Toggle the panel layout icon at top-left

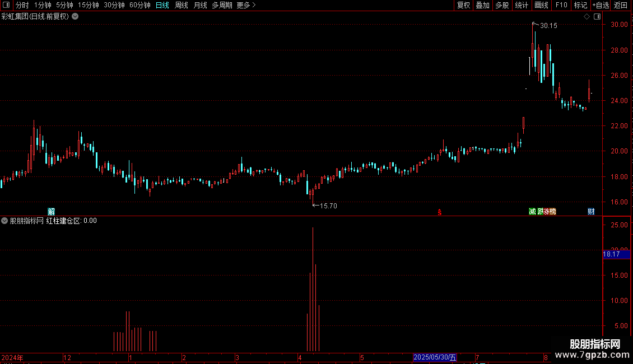(6, 5)
